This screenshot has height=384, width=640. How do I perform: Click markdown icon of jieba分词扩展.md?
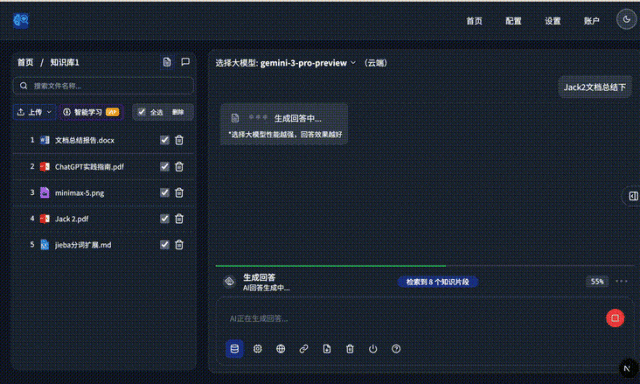(x=44, y=244)
